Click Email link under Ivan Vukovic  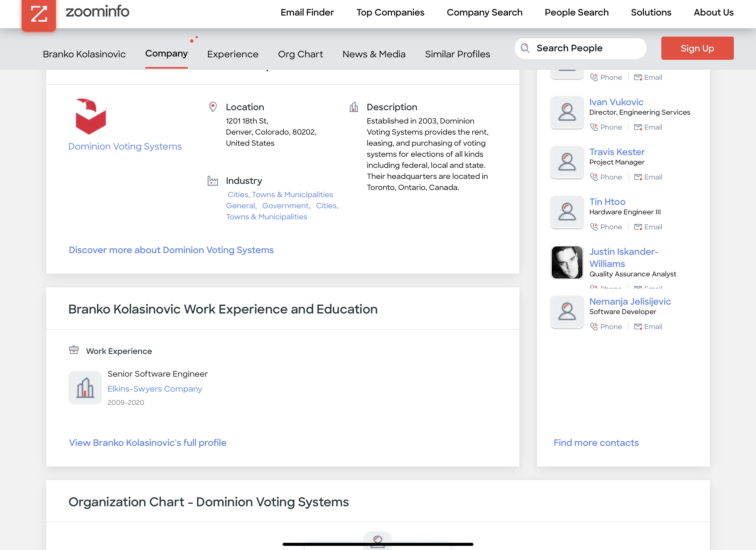pos(653,127)
